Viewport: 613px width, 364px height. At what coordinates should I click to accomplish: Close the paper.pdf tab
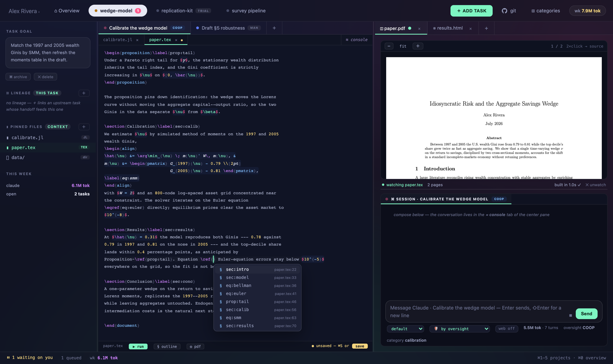(419, 28)
